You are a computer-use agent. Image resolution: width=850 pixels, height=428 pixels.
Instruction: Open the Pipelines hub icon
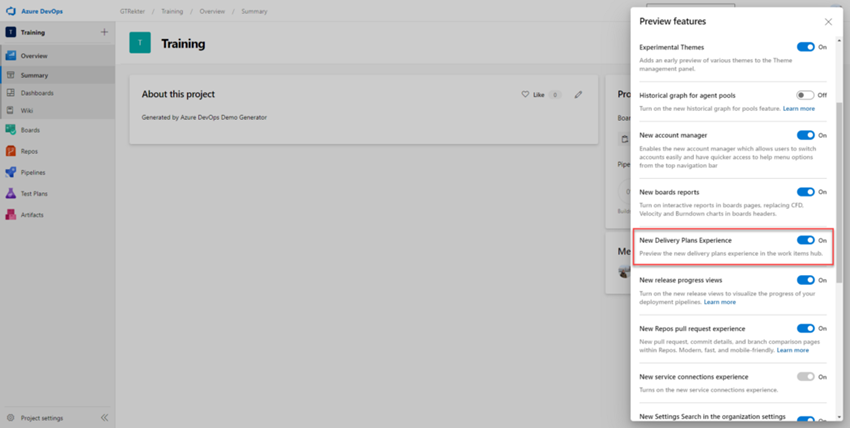10,172
